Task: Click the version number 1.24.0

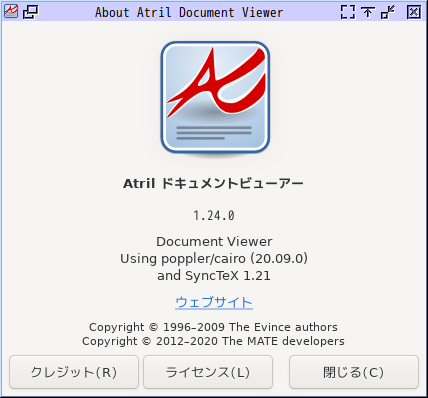Action: tap(214, 216)
